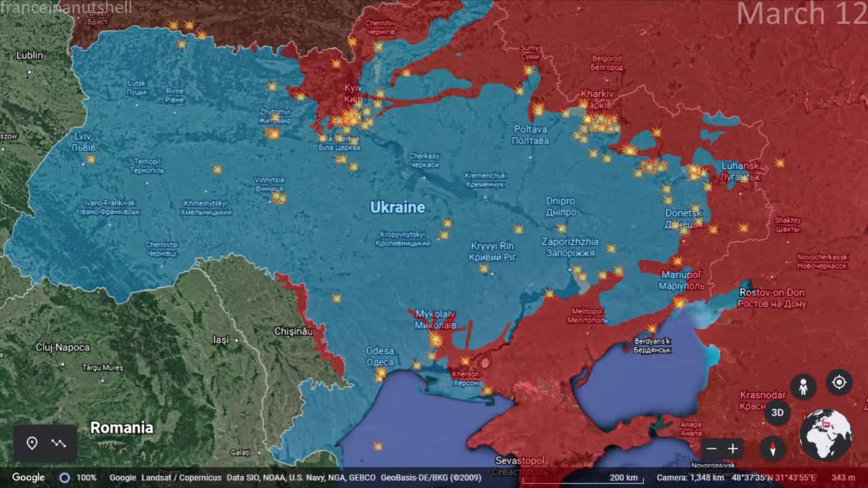Click the Zhytomyr city label
The image size is (868, 488).
pyautogui.click(x=275, y=116)
